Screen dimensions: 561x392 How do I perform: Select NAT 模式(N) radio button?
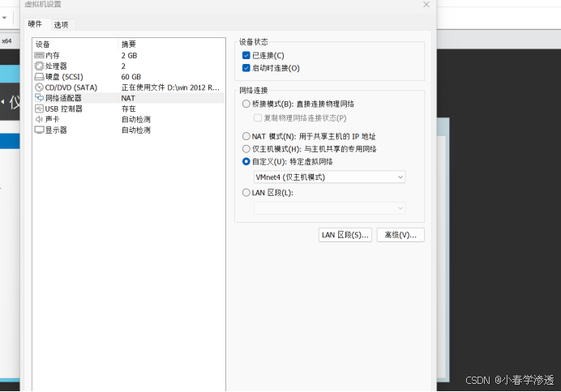[x=246, y=136]
